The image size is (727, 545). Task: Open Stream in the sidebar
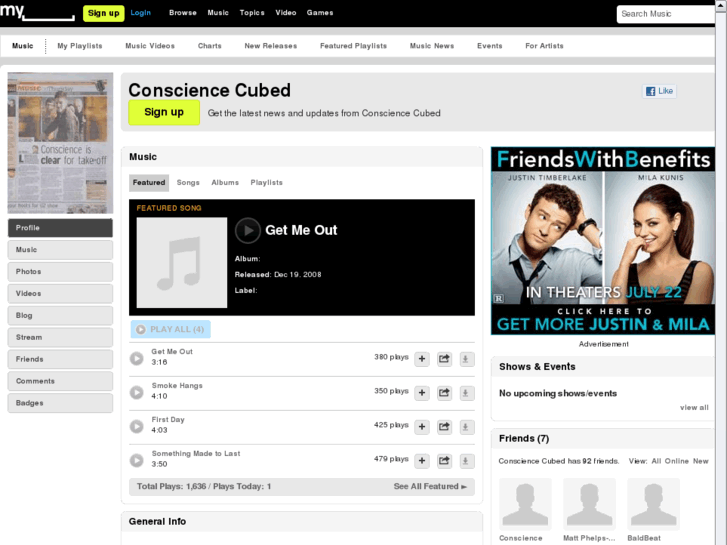click(x=60, y=337)
